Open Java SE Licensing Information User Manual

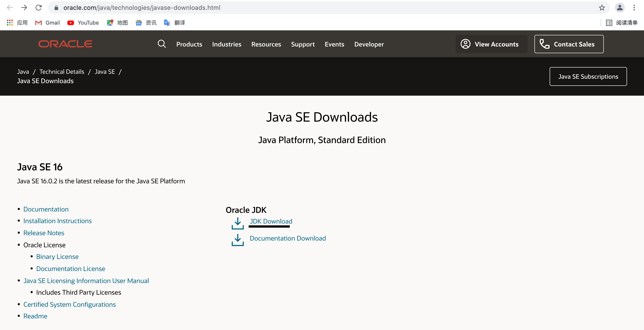(86, 281)
